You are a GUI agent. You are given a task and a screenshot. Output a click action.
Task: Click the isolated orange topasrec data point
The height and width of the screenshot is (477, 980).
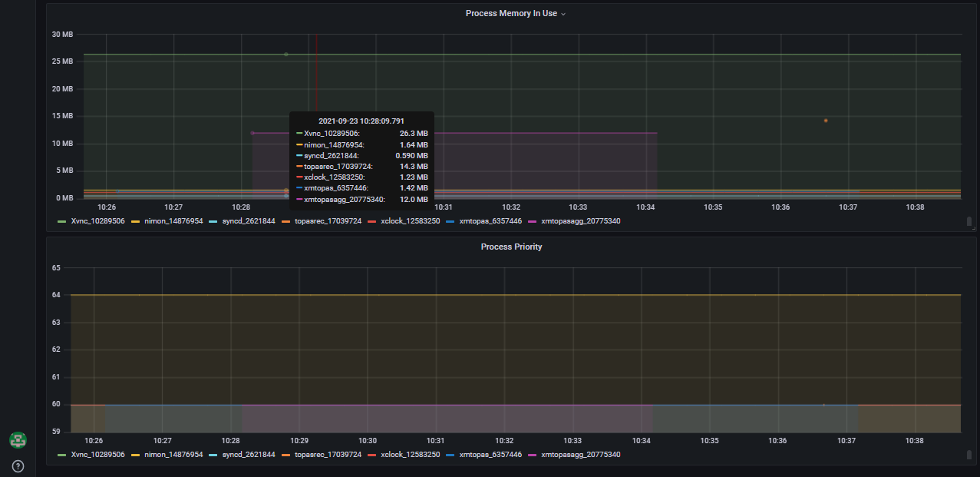click(826, 121)
